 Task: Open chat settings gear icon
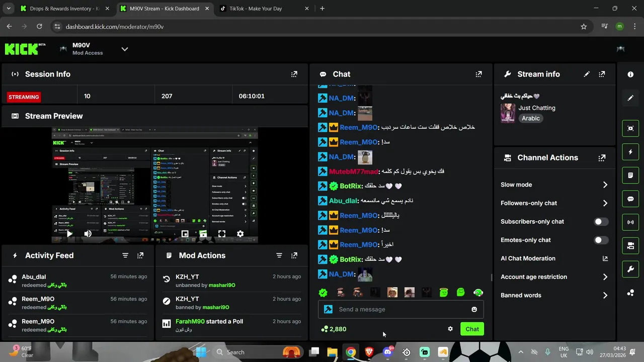point(450,329)
